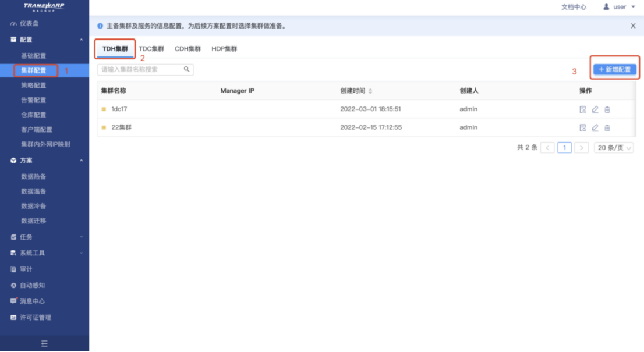Select page 1 in pagination
644x352 pixels.
click(564, 148)
